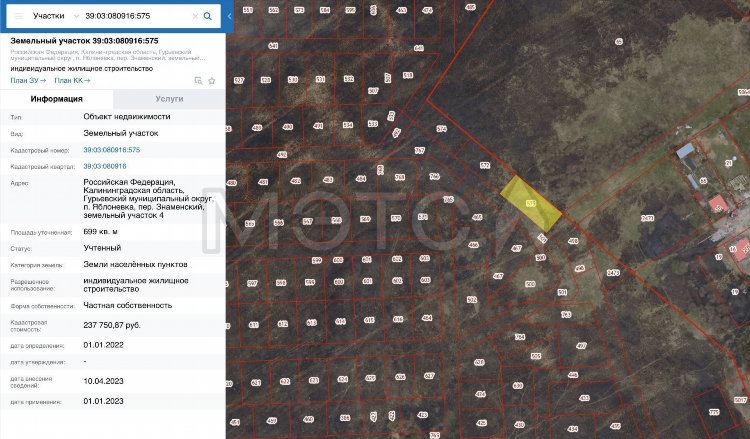Clear the search query with the X icon
This screenshot has height=439, width=750.
[195, 16]
